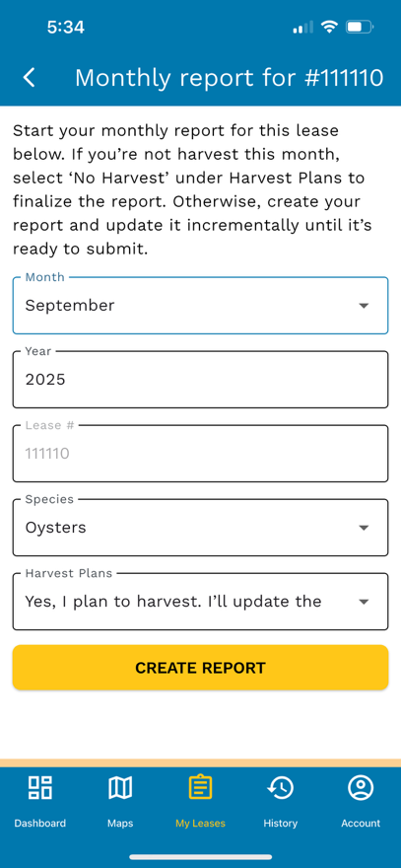This screenshot has height=868, width=401.
Task: Open the September month selection
Action: 200,306
